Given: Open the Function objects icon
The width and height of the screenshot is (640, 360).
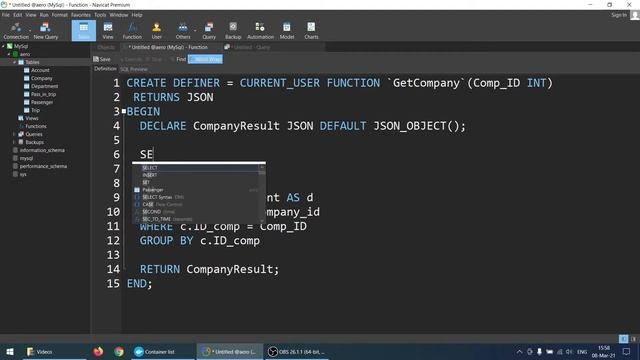Looking at the screenshot, I should coord(132,31).
